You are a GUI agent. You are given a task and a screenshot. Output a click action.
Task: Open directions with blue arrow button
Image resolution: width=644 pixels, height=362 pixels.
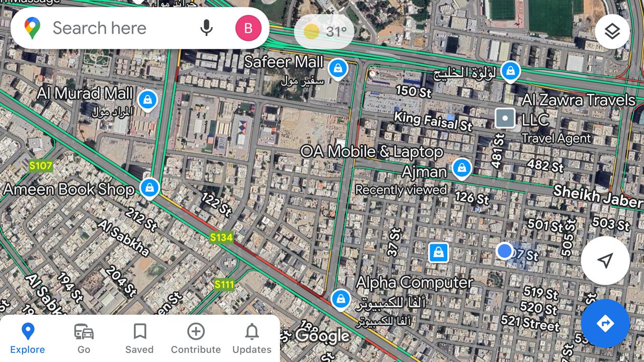point(605,323)
